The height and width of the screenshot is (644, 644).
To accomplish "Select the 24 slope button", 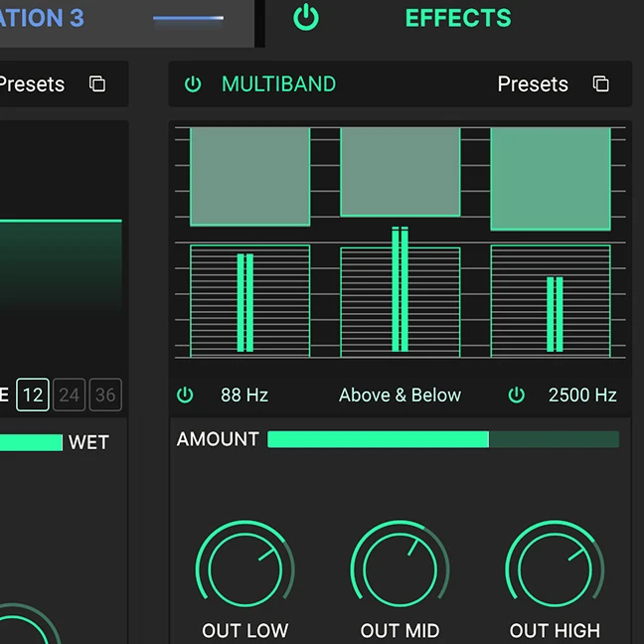I will tap(69, 395).
